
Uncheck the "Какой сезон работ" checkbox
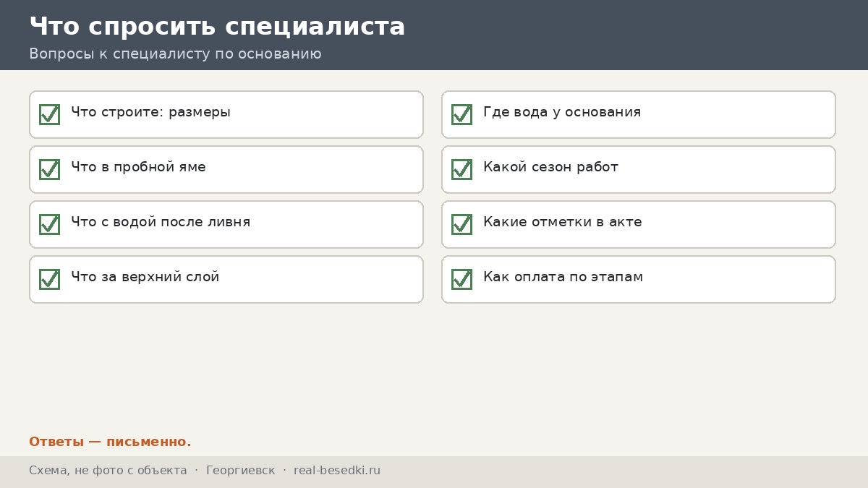click(x=461, y=169)
